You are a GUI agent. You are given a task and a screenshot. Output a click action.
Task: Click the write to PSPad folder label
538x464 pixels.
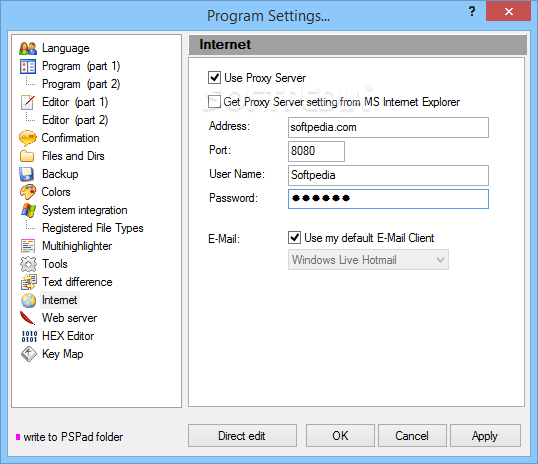[73, 437]
